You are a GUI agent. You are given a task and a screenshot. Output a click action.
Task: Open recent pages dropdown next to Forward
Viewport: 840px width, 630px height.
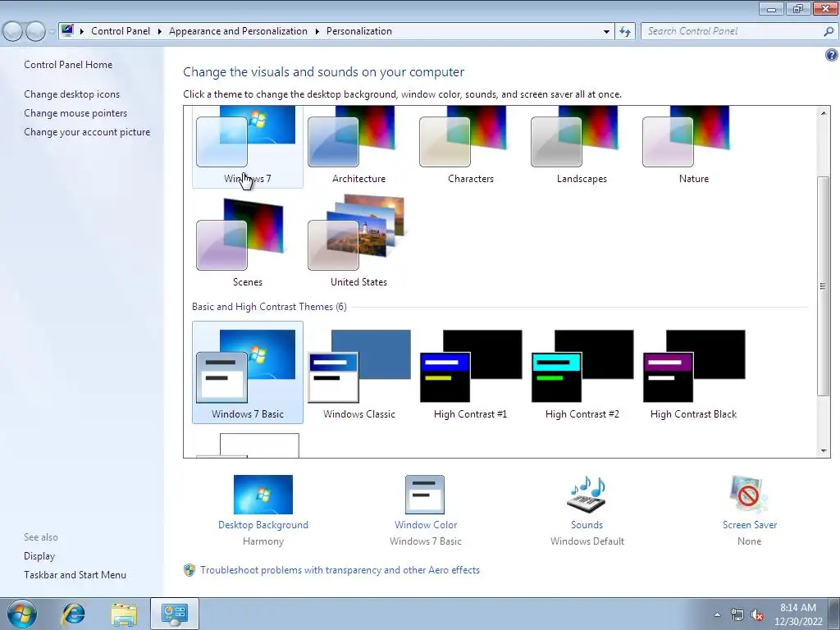tap(52, 32)
